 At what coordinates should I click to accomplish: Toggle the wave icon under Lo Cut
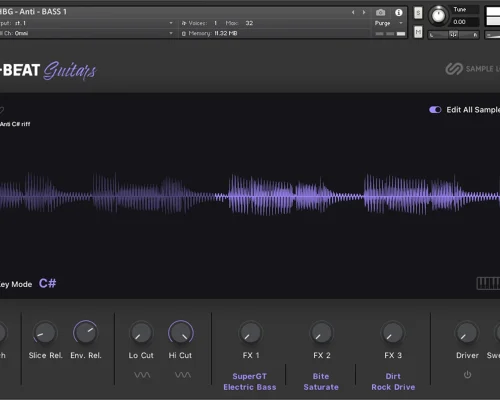coord(142,375)
